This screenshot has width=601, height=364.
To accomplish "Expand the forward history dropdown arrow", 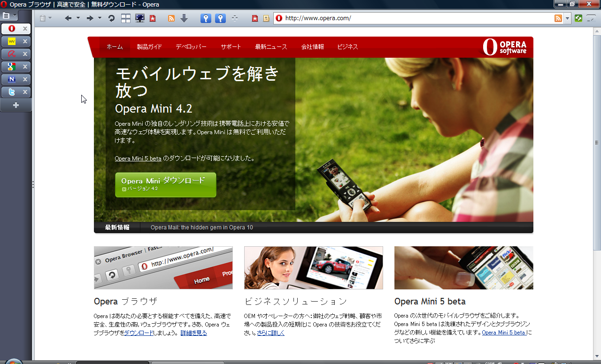I will tap(100, 18).
